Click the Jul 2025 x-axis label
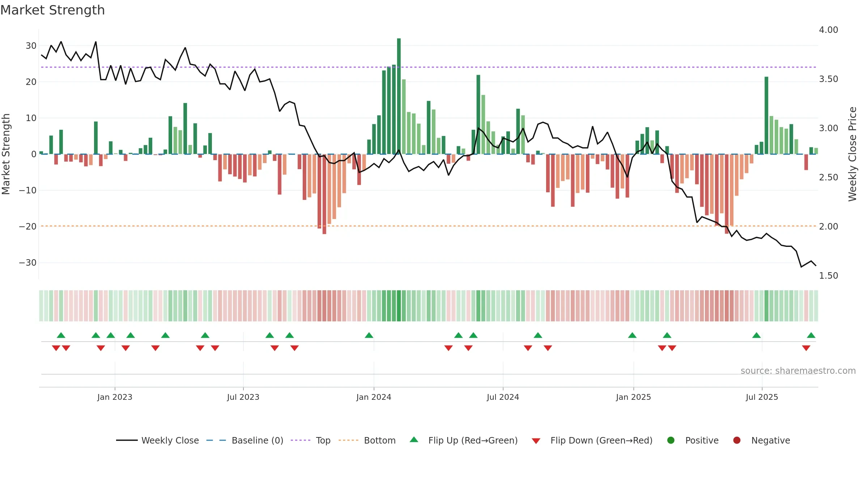Viewport: 868px width, 488px height. (762, 397)
